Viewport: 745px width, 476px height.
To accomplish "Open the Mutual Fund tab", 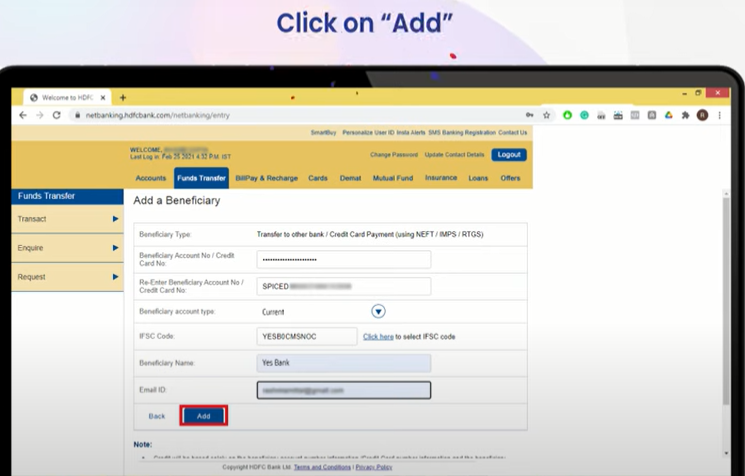I will click(x=392, y=178).
